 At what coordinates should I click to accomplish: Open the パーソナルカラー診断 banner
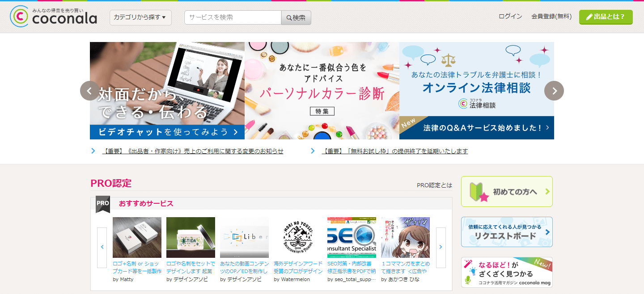point(322,91)
